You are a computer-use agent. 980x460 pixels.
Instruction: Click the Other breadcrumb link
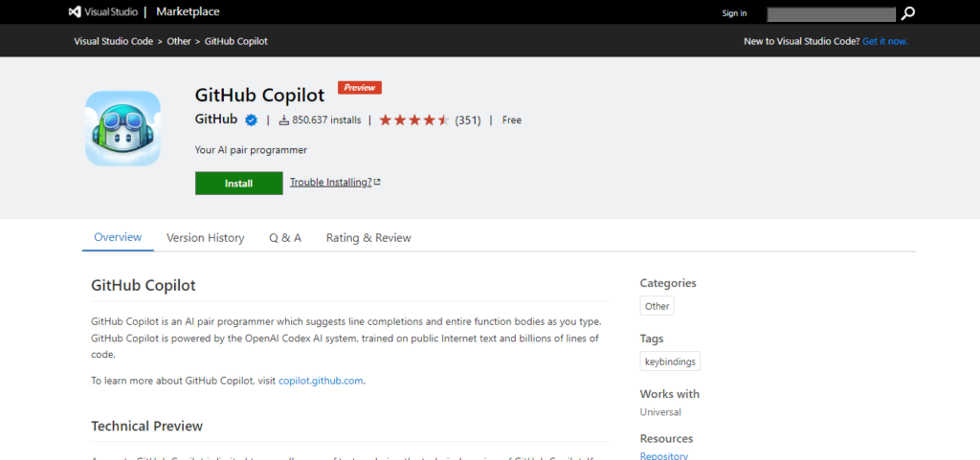(179, 42)
